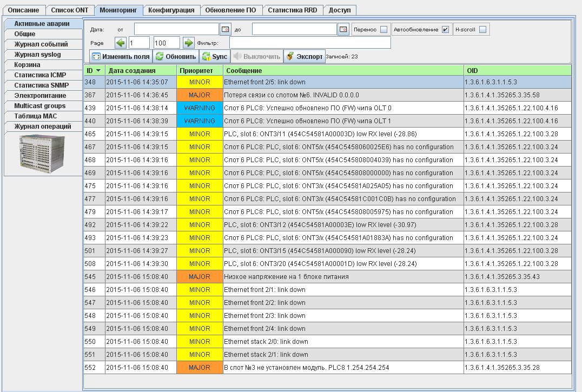Click the Фильтр text input field

point(309,43)
